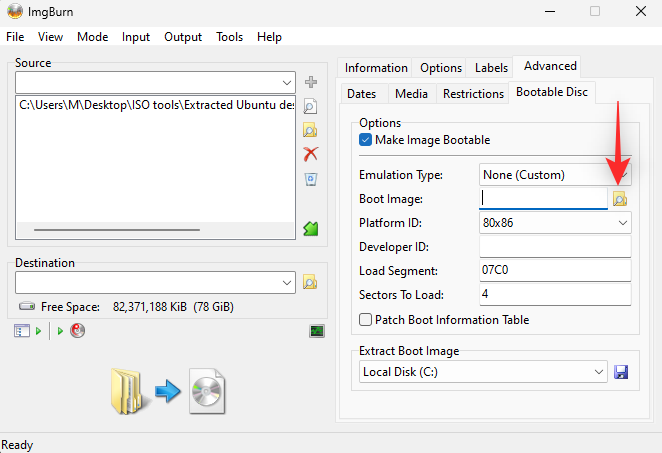Click the plus icon to add source
Viewport: 662px width, 453px height.
[x=311, y=82]
